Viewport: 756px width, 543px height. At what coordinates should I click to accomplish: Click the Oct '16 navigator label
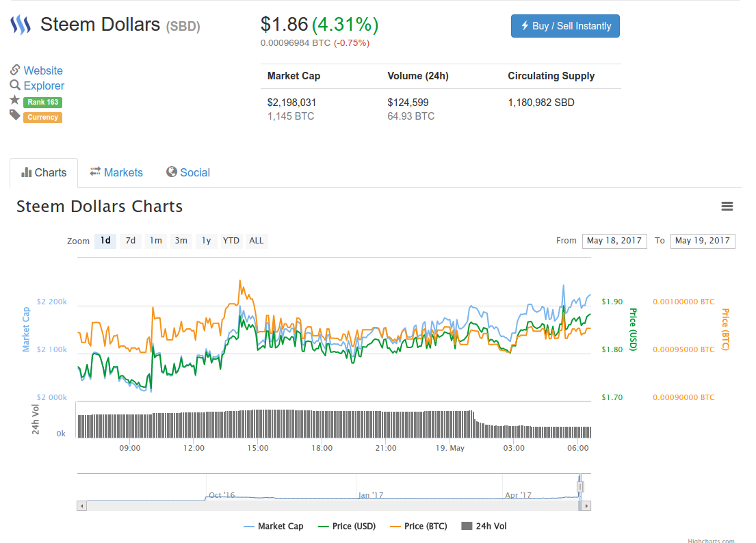(222, 495)
